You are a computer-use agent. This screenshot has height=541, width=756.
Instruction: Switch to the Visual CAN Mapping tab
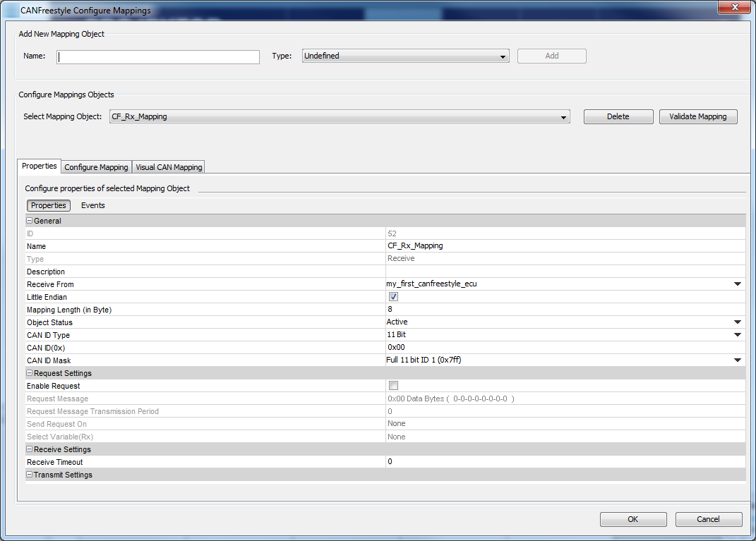(x=169, y=167)
